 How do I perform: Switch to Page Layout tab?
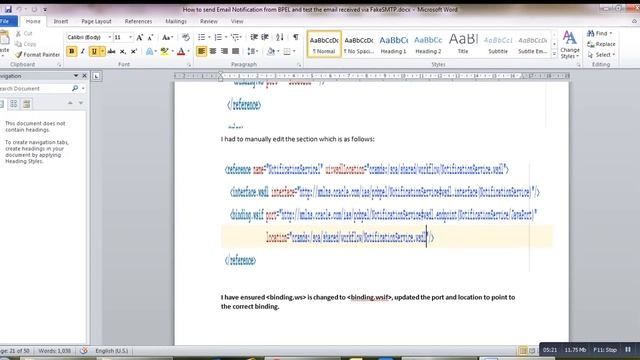tap(96, 21)
